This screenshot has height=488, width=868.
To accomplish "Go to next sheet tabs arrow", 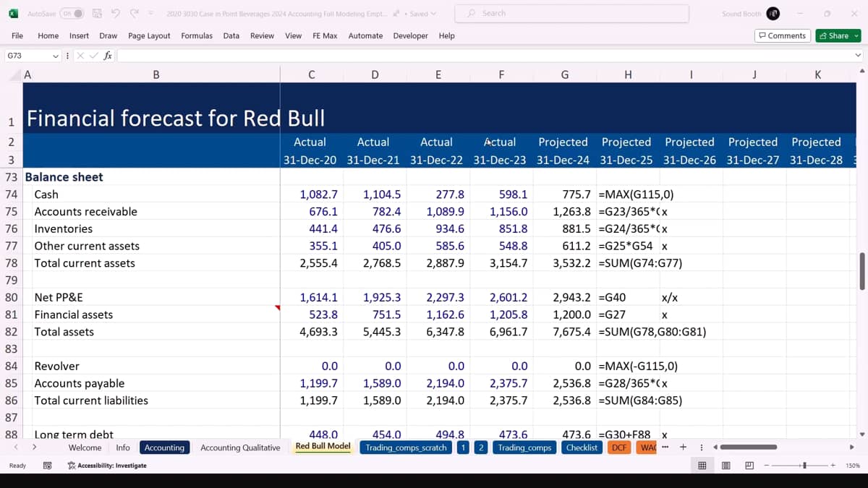I will (34, 448).
